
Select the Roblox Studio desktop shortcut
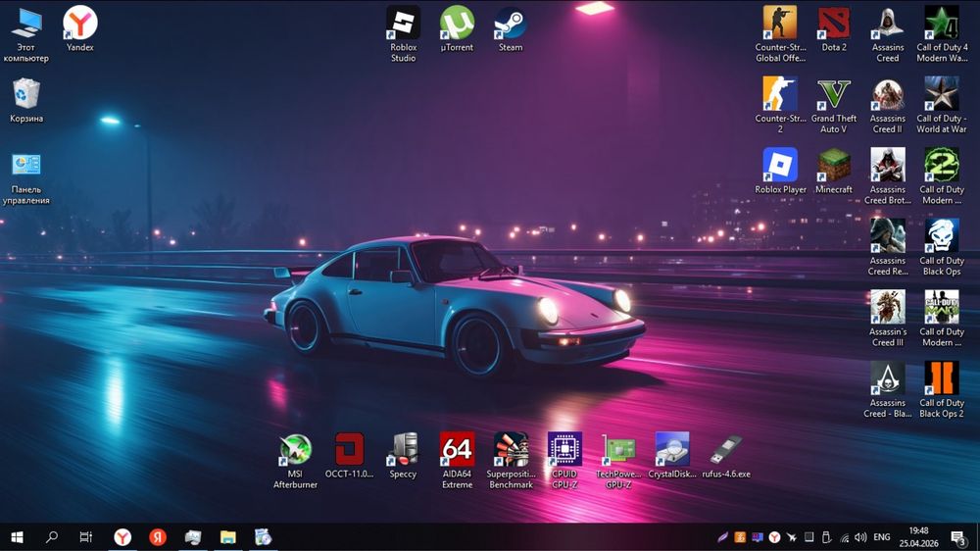[x=403, y=34]
